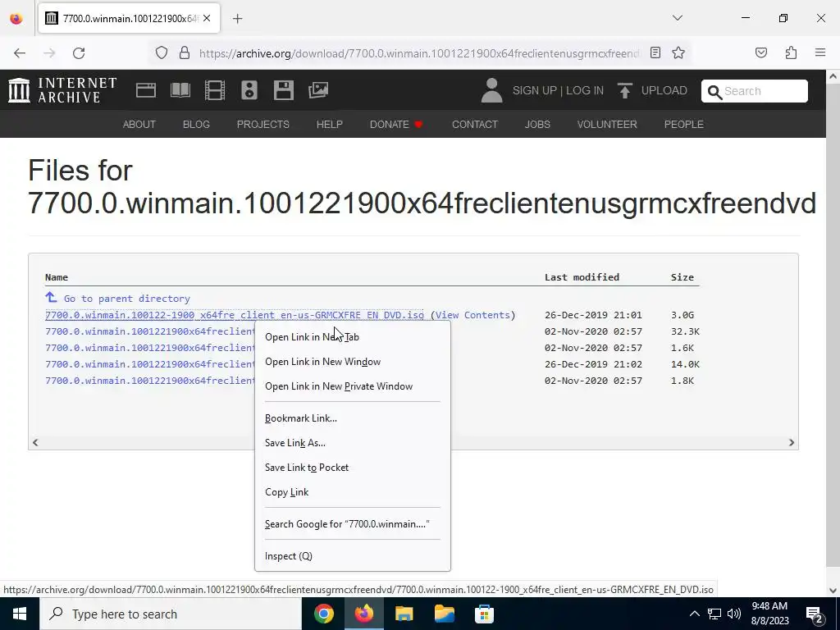Screen dimensions: 840x630
Task: Open the file link sized 32.3K
Action: (150, 331)
